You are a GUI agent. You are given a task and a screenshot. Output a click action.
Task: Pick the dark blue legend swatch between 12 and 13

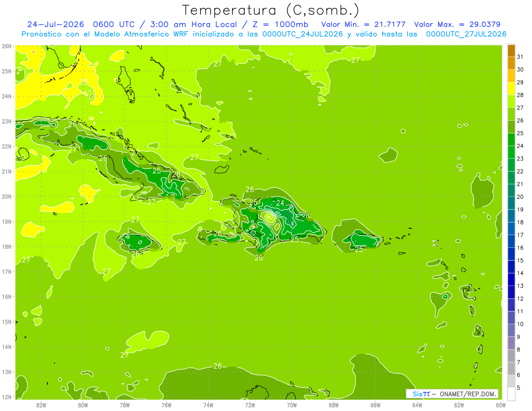coord(511,293)
